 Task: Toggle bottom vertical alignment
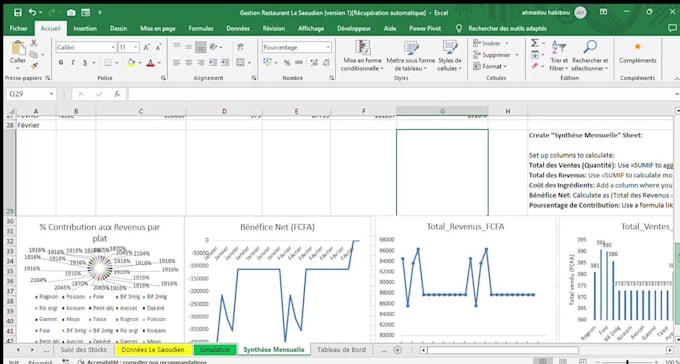200,47
